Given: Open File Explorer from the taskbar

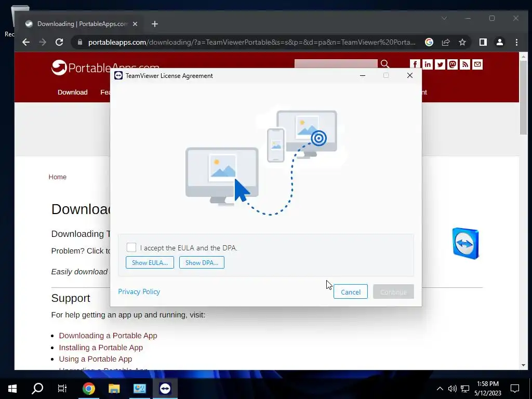Looking at the screenshot, I should [114, 389].
